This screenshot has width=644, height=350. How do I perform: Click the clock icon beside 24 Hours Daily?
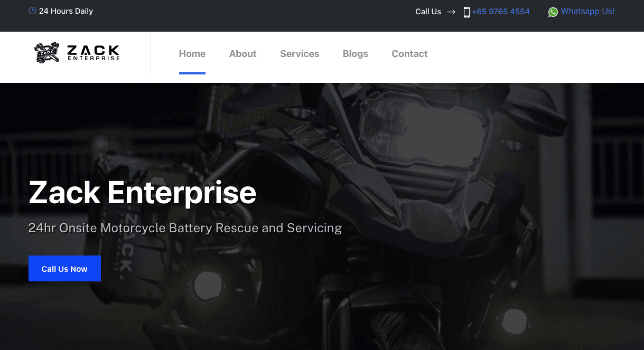[32, 11]
